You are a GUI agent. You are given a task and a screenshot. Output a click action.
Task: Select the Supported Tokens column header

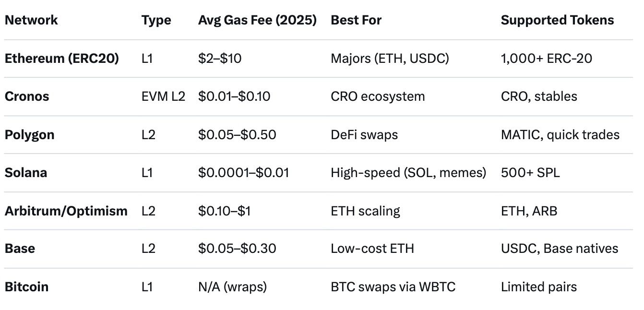pyautogui.click(x=557, y=20)
